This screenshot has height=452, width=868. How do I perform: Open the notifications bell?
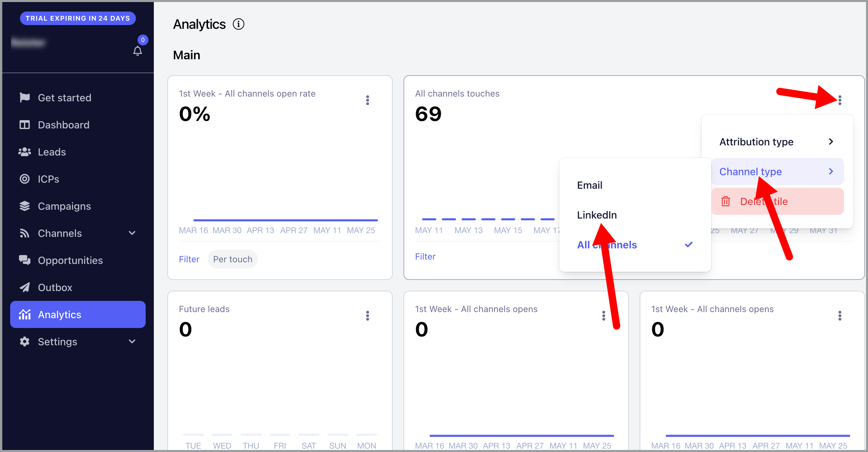pyautogui.click(x=138, y=51)
